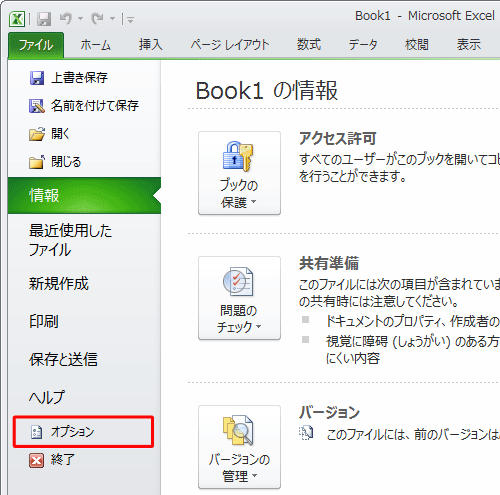This screenshot has height=495, width=500.
Task: Open the Undo history dropdown arrow
Action: pos(80,19)
